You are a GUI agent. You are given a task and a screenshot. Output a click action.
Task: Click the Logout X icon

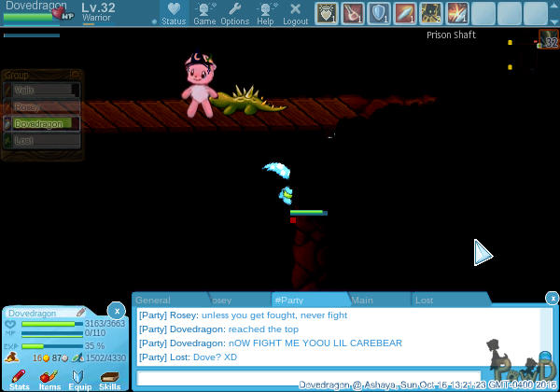point(295,12)
